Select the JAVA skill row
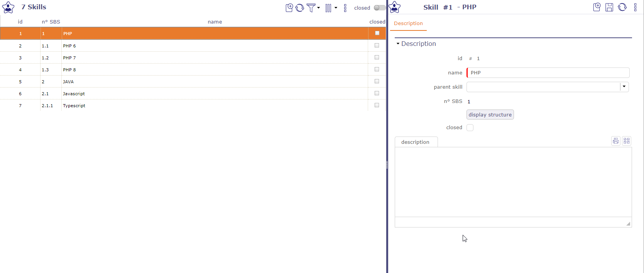Image resolution: width=644 pixels, height=273 pixels. tap(193, 81)
